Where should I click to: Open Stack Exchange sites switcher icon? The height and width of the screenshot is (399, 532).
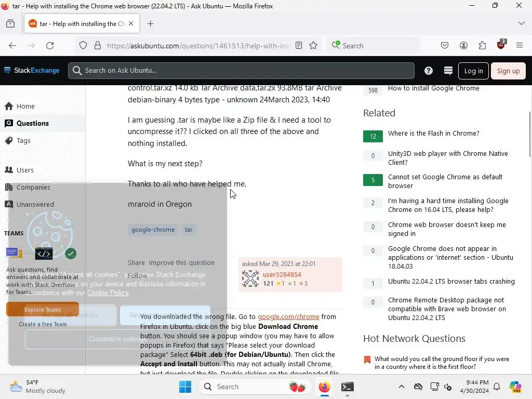click(x=448, y=71)
